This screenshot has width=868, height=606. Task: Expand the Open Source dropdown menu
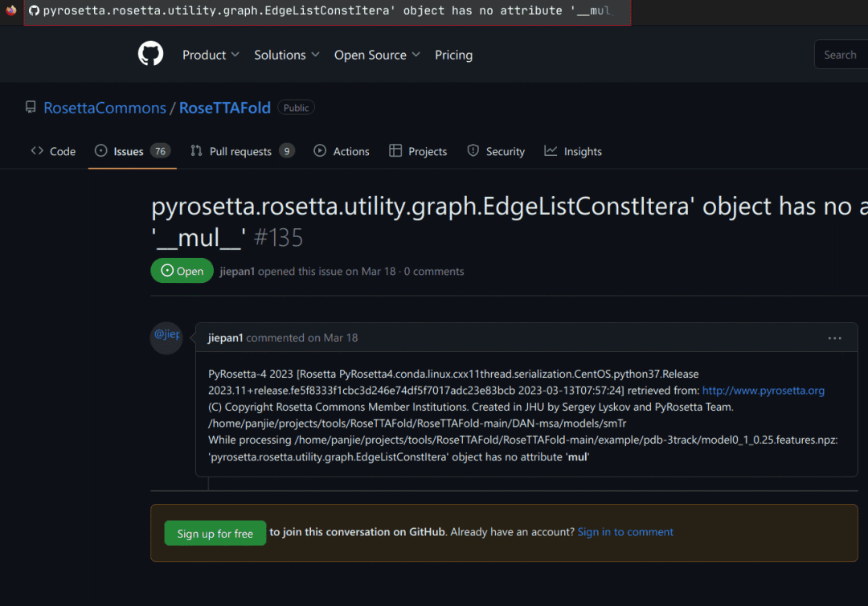pyautogui.click(x=377, y=55)
